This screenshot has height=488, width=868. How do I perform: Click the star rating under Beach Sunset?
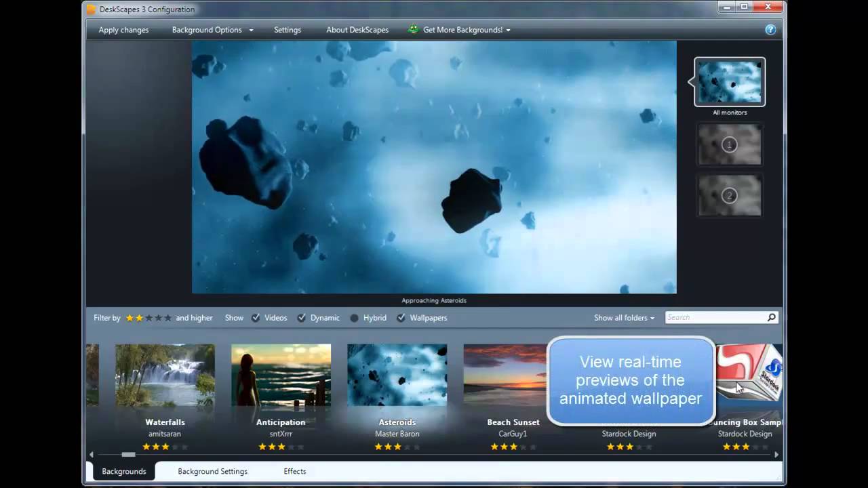click(x=513, y=447)
